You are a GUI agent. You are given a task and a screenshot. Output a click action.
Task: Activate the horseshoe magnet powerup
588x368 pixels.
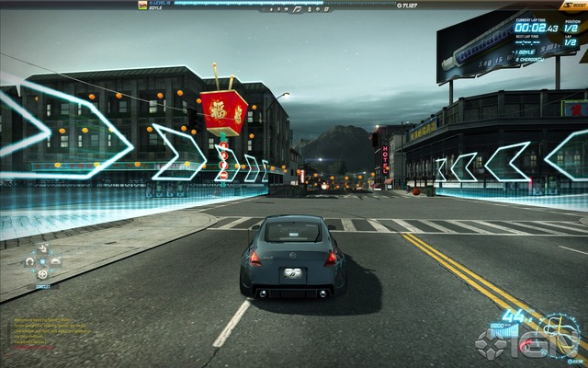pos(29,261)
